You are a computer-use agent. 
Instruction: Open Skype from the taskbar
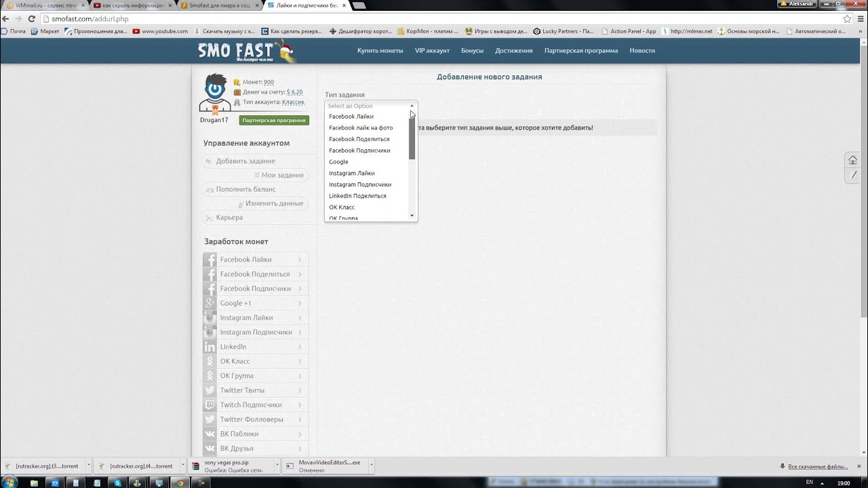click(117, 483)
